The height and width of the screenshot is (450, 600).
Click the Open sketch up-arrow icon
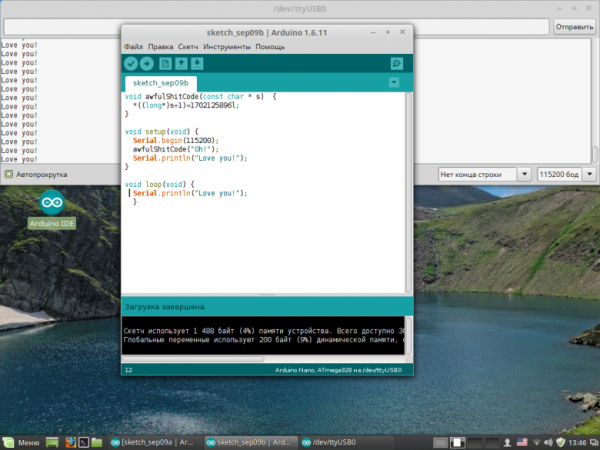coord(181,64)
